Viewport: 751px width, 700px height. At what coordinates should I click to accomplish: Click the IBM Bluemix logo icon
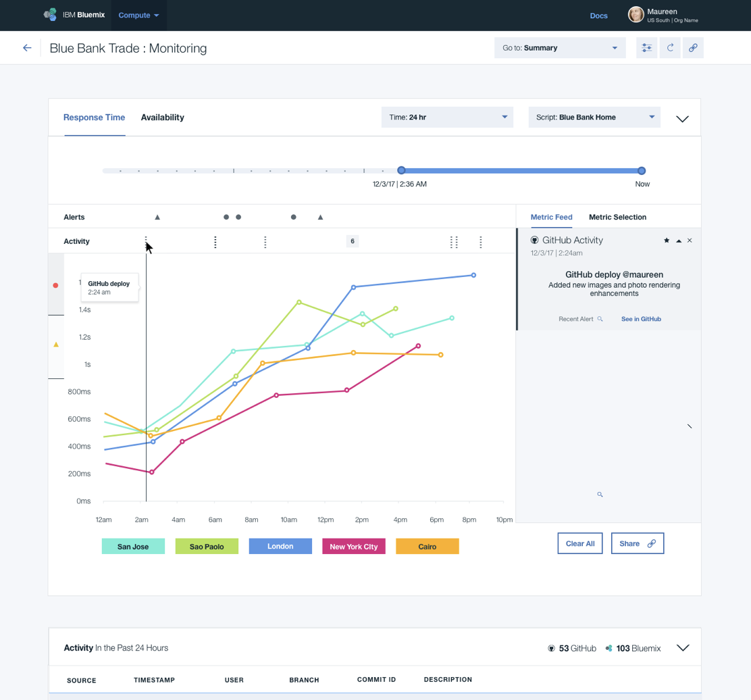pyautogui.click(x=50, y=15)
